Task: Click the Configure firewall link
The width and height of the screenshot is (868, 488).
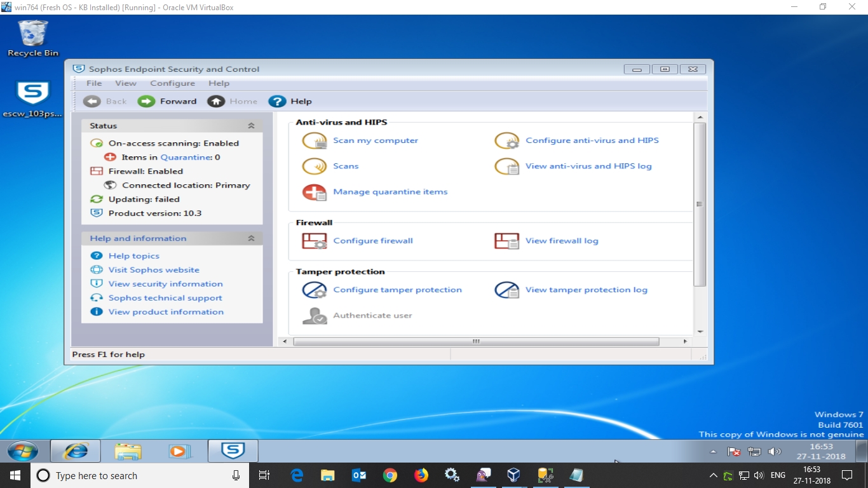Action: click(x=373, y=241)
